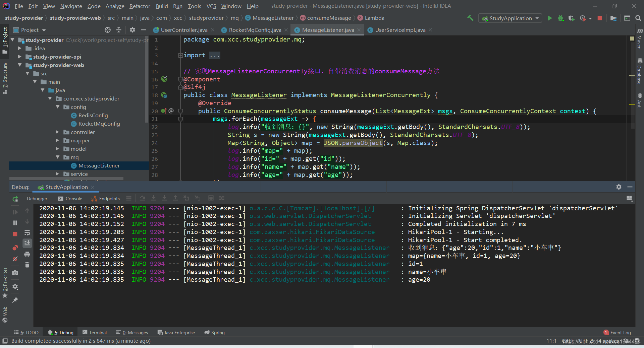Viewport: 644px width, 348px height.
Task: Collapse the study-provider-web module
Action: 20,65
